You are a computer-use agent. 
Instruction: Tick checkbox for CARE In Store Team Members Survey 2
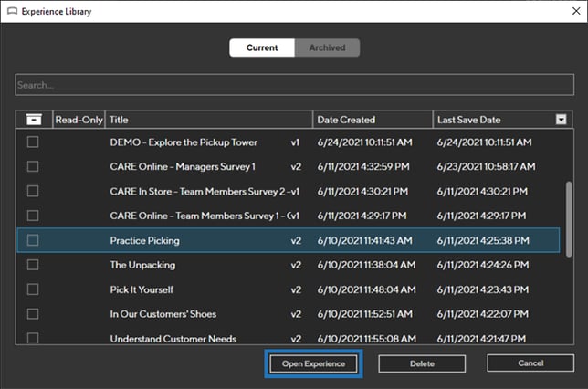[33, 191]
